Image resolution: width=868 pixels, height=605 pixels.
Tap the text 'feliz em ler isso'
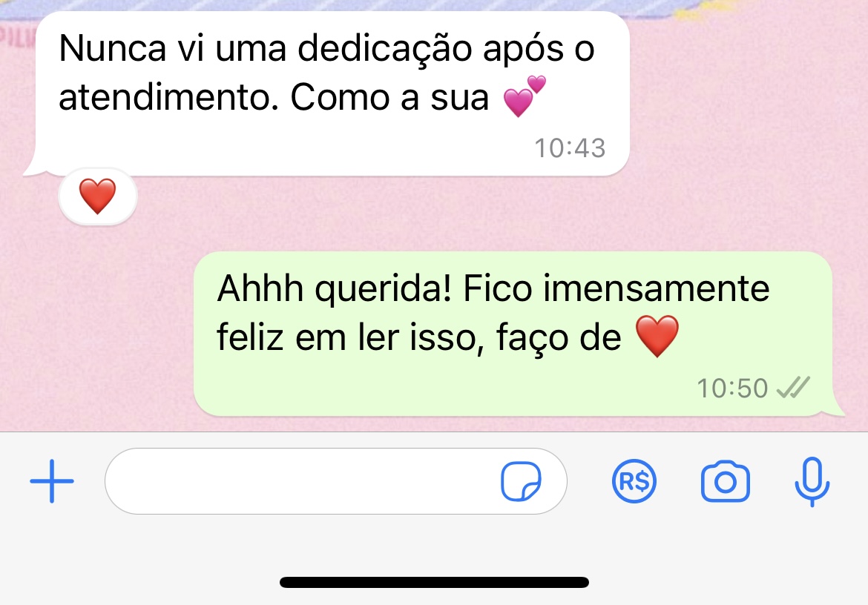coord(346,337)
